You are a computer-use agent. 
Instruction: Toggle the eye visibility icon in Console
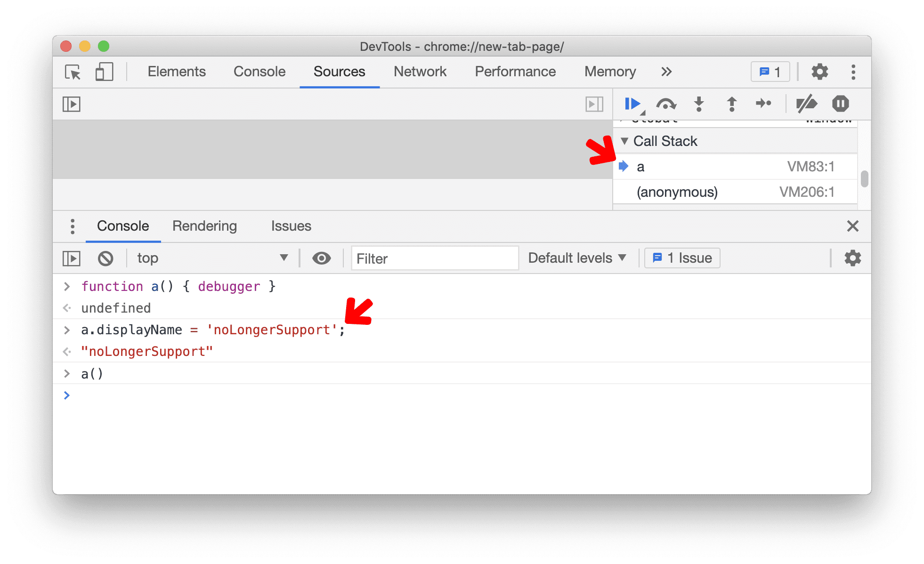[x=320, y=257]
